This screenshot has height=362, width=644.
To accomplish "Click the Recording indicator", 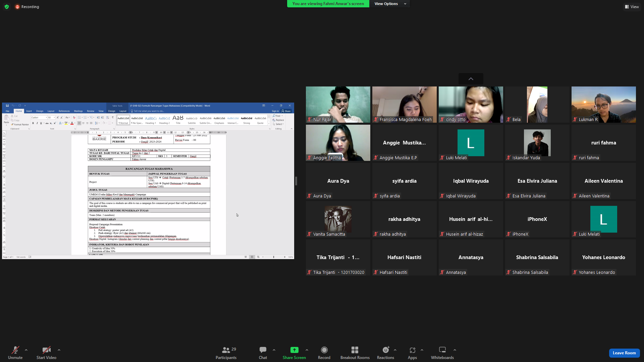I will 27,7.
